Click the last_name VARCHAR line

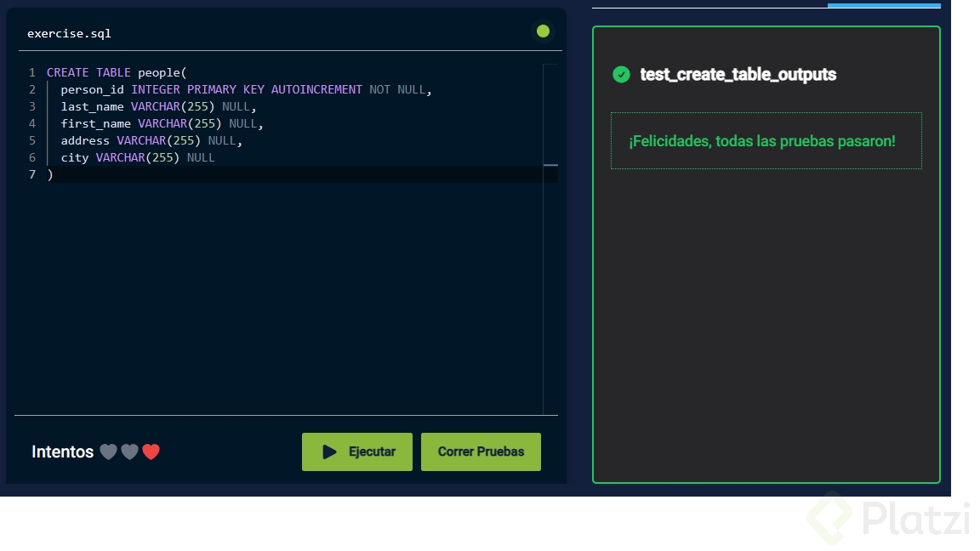[x=159, y=106]
